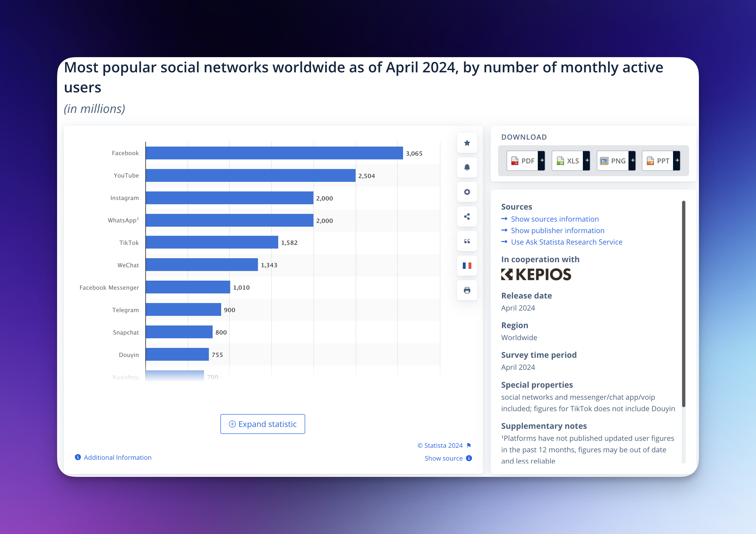Click the print statistic icon
Screen dimensions: 756x534
[467, 290]
